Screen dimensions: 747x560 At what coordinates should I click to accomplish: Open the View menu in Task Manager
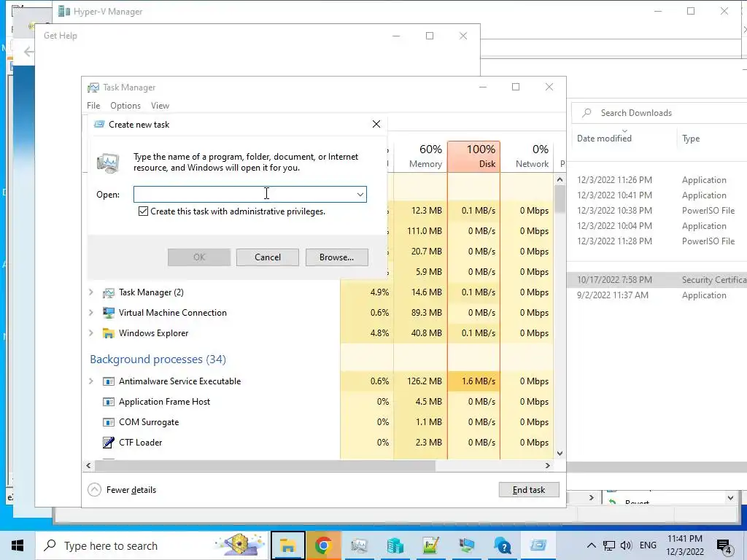pyautogui.click(x=160, y=106)
